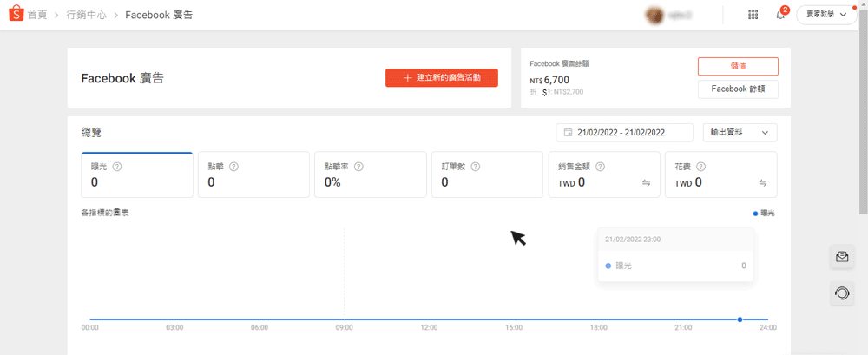
Task: Click 建立新的廣告活動 create campaign button
Action: [x=442, y=78]
